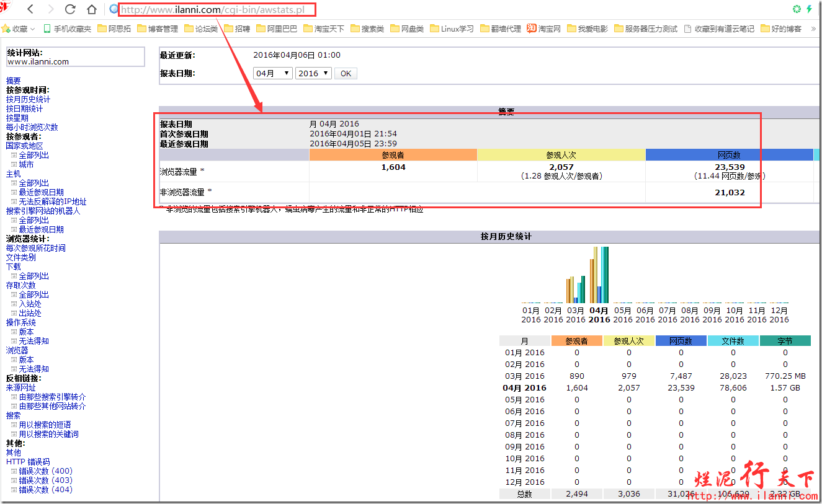The height and width of the screenshot is (504, 822).
Task: Click the address bar URL field
Action: coord(217,9)
